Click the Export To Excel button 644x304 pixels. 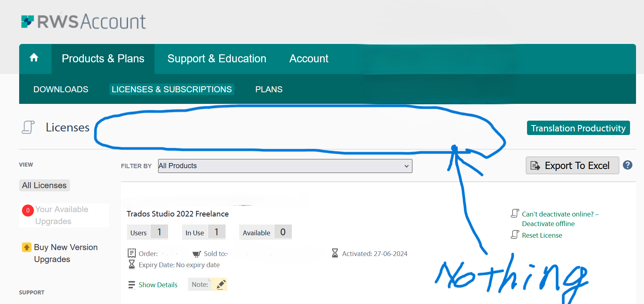572,165
